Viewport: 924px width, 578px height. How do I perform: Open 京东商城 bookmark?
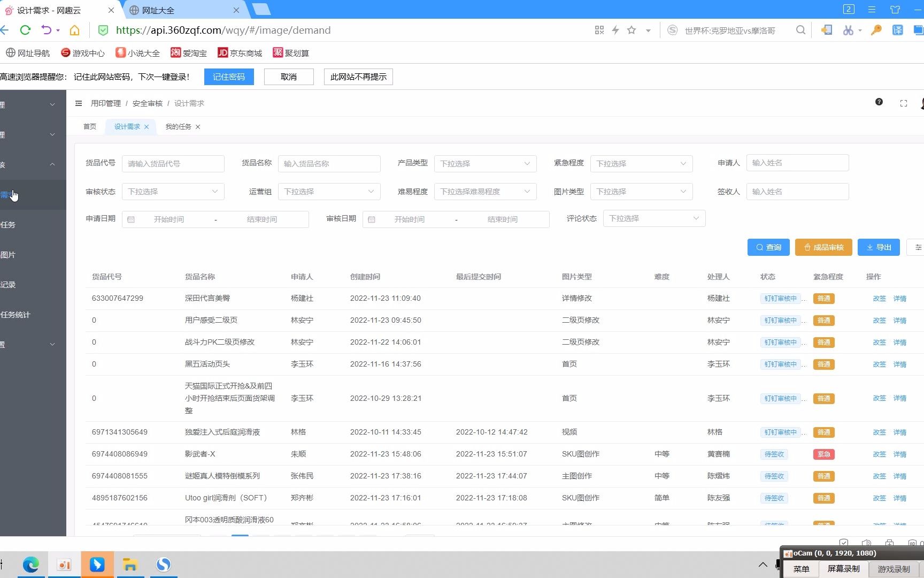point(240,52)
